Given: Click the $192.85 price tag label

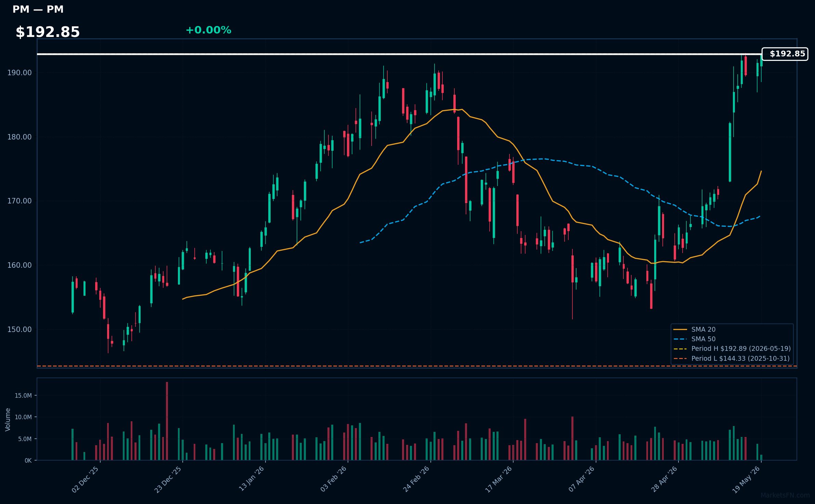Looking at the screenshot, I should pyautogui.click(x=785, y=54).
